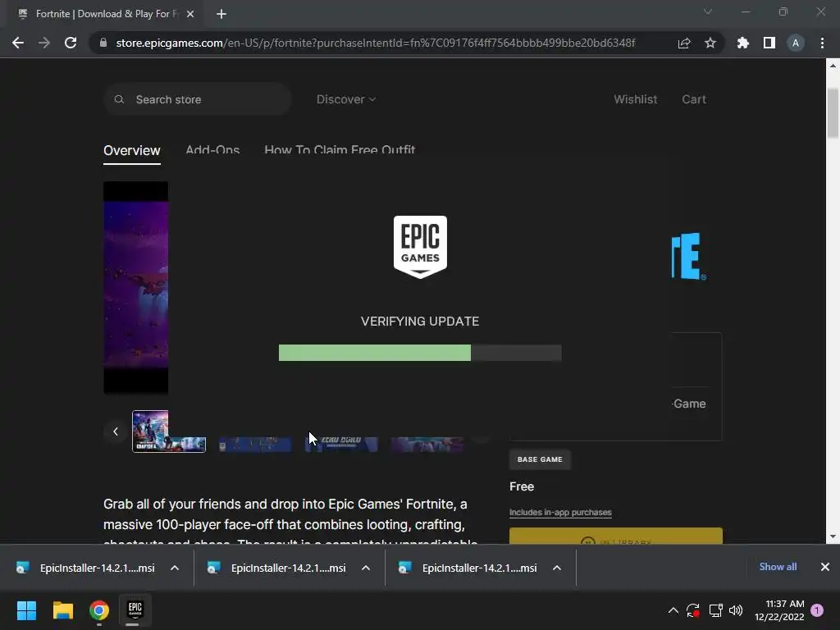Expand options for second EpicInstaller download

coord(366,568)
